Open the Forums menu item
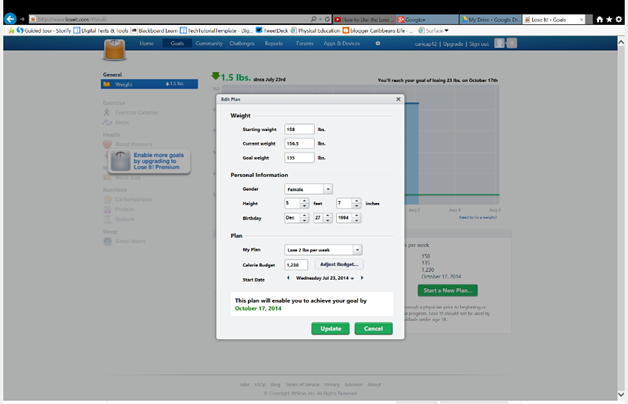The height and width of the screenshot is (404, 628). pyautogui.click(x=305, y=43)
